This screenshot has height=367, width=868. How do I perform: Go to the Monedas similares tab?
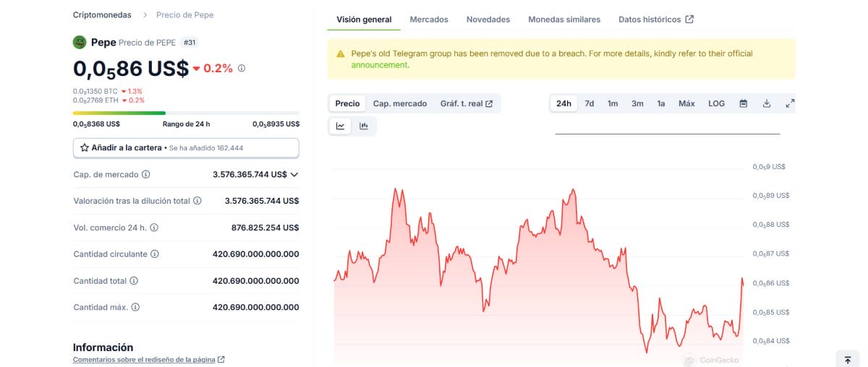(564, 20)
